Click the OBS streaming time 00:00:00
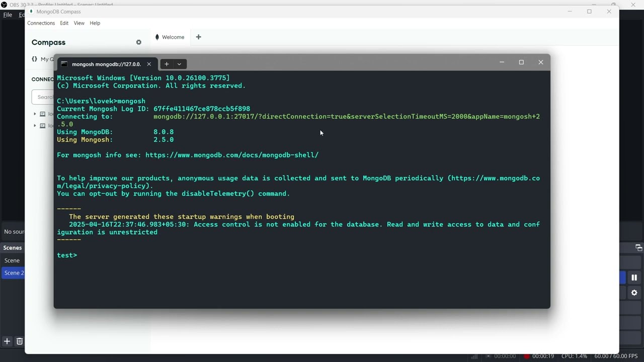The width and height of the screenshot is (644, 362). tap(505, 356)
